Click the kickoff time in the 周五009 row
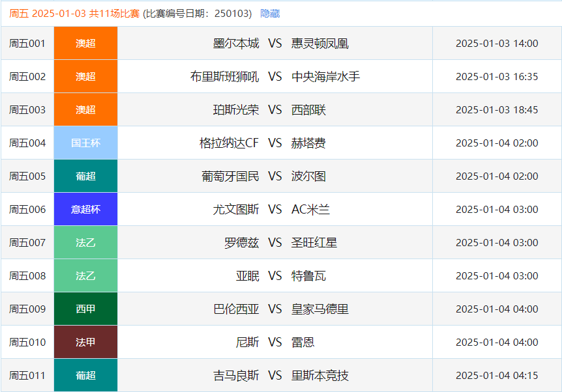 point(497,309)
